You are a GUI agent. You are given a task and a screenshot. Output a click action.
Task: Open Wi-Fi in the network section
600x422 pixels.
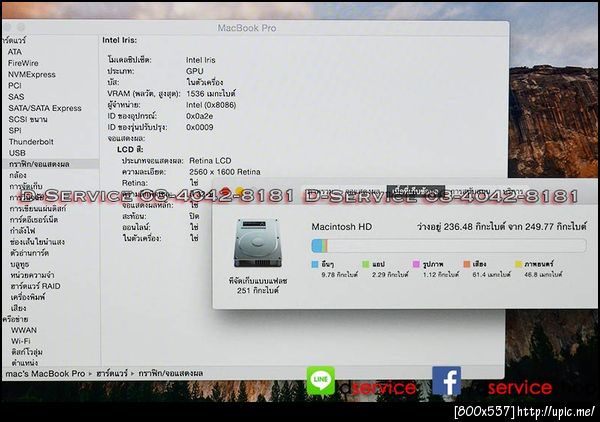pos(21,341)
